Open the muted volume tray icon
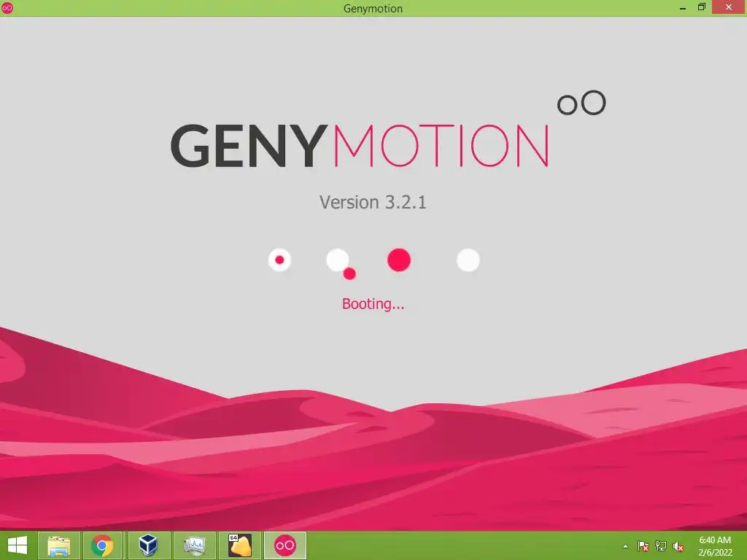 coord(678,546)
